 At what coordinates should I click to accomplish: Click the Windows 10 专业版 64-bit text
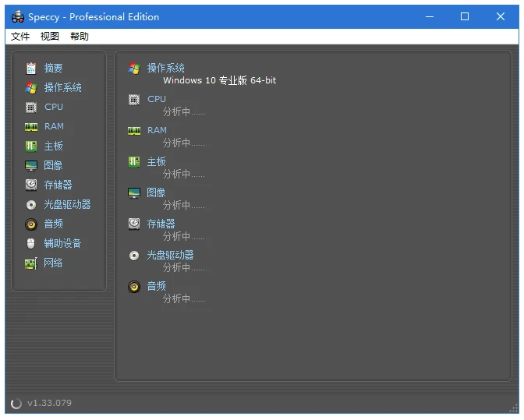(220, 80)
